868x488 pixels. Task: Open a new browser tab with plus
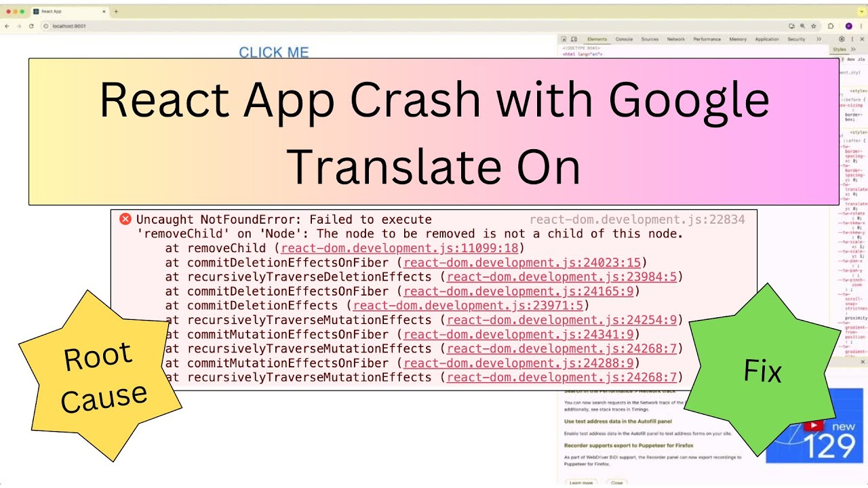[x=116, y=12]
